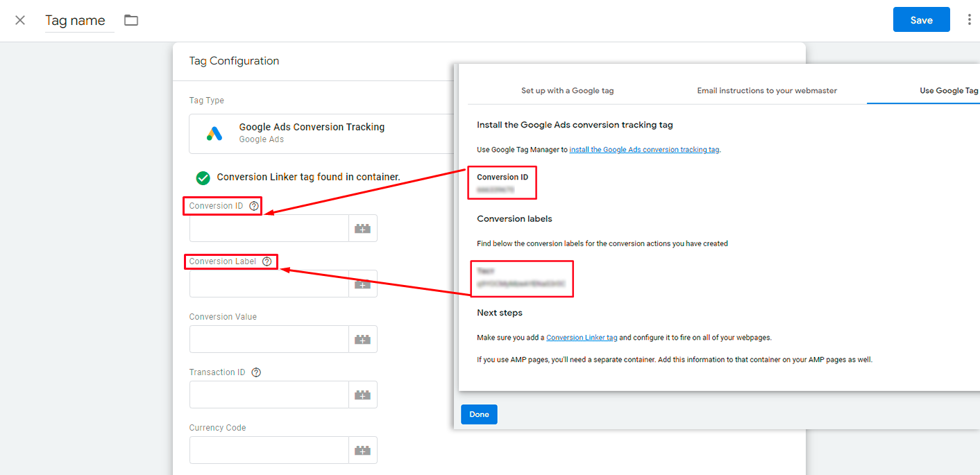The image size is (980, 475).
Task: Open the folder icon beside Tag name
Action: [x=131, y=20]
